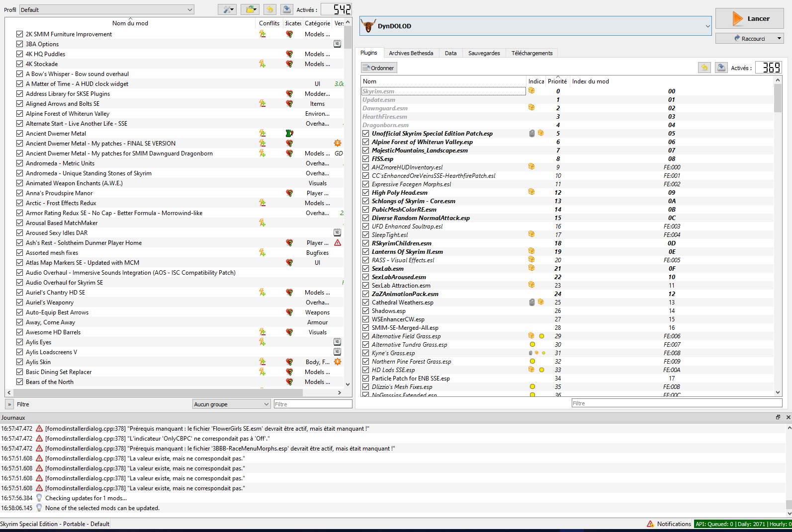Click the yellow circle icon on Northern Pine Forest Grass.esp
792x532 pixels.
[x=532, y=361]
